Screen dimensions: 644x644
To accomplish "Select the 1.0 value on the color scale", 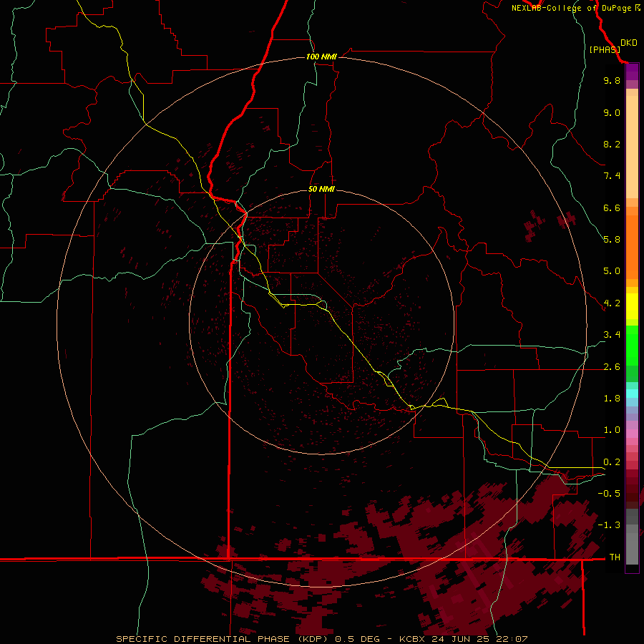I will point(612,430).
